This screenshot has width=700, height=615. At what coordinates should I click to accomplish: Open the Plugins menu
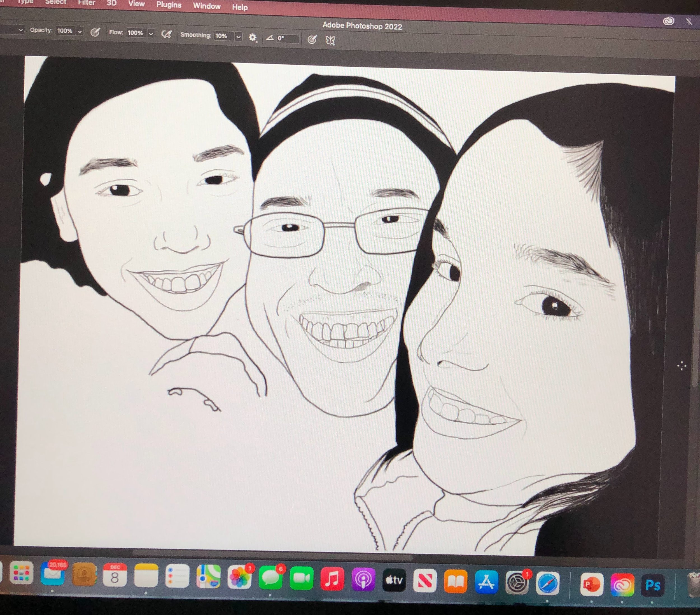pos(169,5)
